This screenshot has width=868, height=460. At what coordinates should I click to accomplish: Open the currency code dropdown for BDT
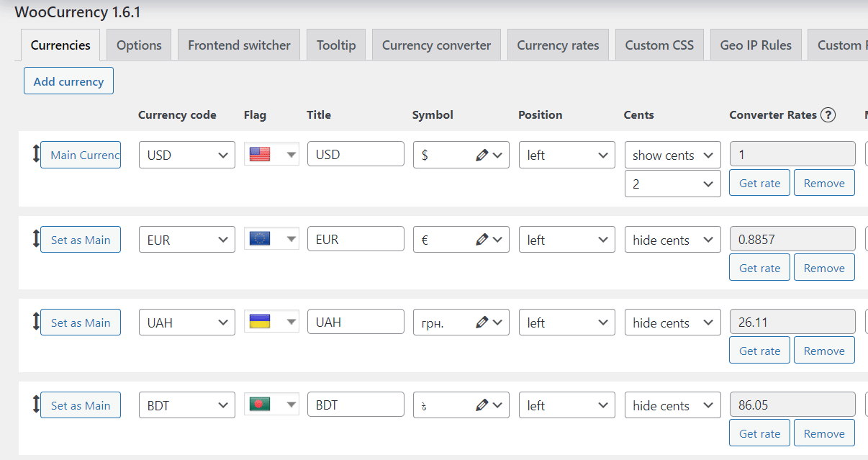[x=186, y=405]
